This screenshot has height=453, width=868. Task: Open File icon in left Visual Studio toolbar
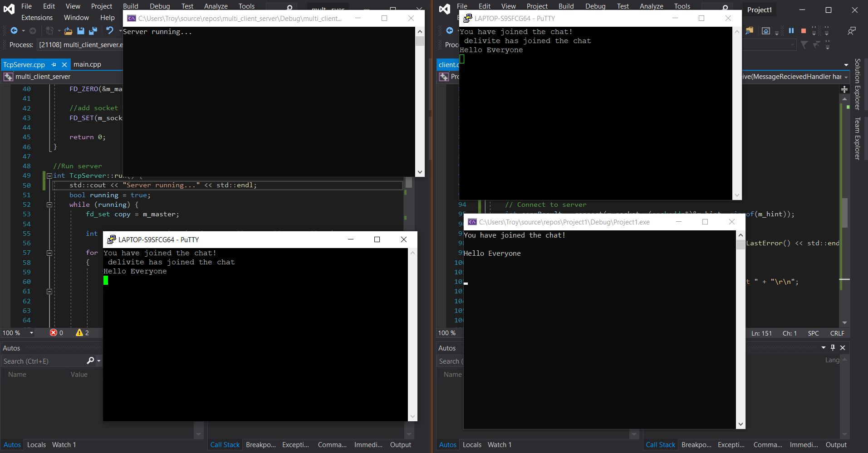tap(68, 30)
